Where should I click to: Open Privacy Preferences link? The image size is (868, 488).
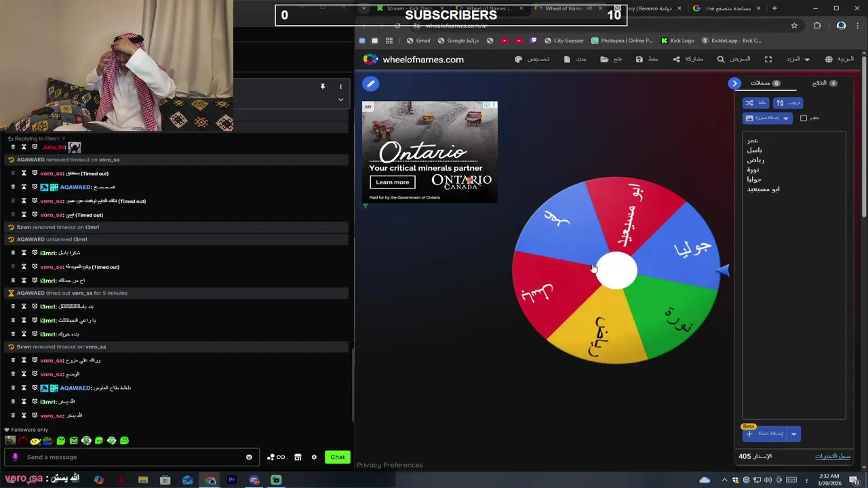390,465
